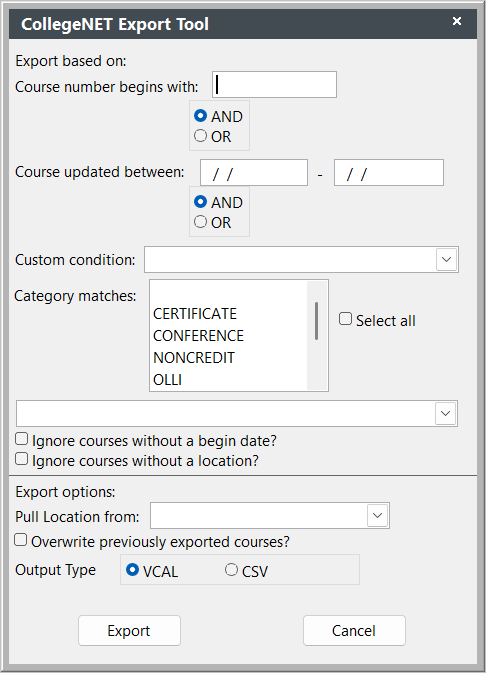Close the CollegeNET Export Tool dialog

point(457,21)
